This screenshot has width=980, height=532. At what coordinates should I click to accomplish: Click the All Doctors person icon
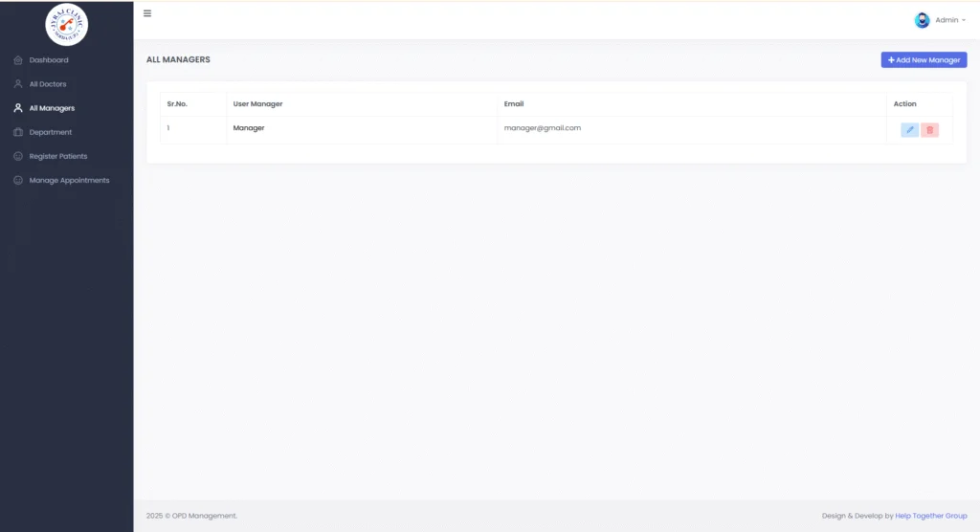tap(18, 84)
